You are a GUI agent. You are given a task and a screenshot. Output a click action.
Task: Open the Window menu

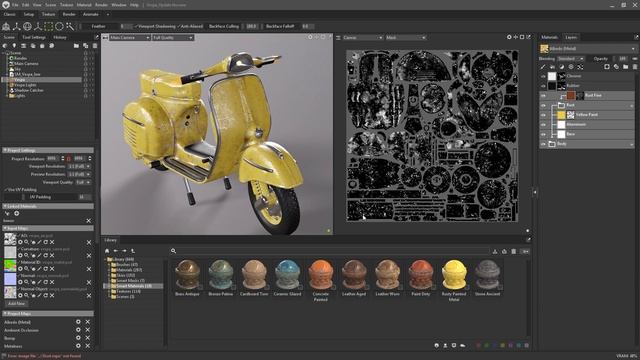point(119,5)
